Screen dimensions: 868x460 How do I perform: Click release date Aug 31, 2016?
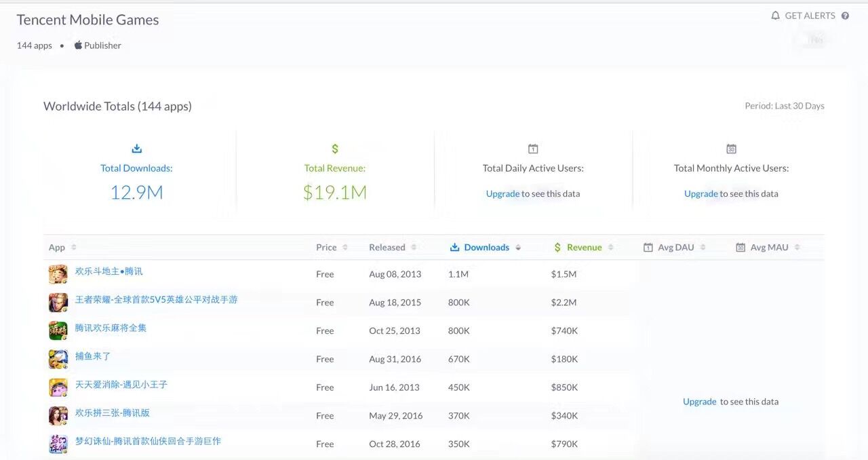[395, 359]
